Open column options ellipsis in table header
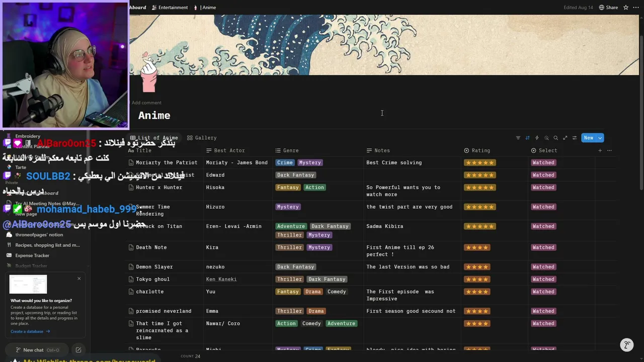This screenshot has width=644, height=362. pyautogui.click(x=609, y=150)
